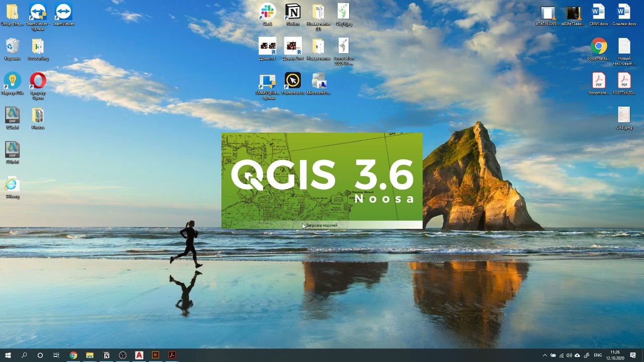Image resolution: width=644 pixels, height=362 pixels.
Task: Switch to Notion on the taskbar
Action: point(106,355)
